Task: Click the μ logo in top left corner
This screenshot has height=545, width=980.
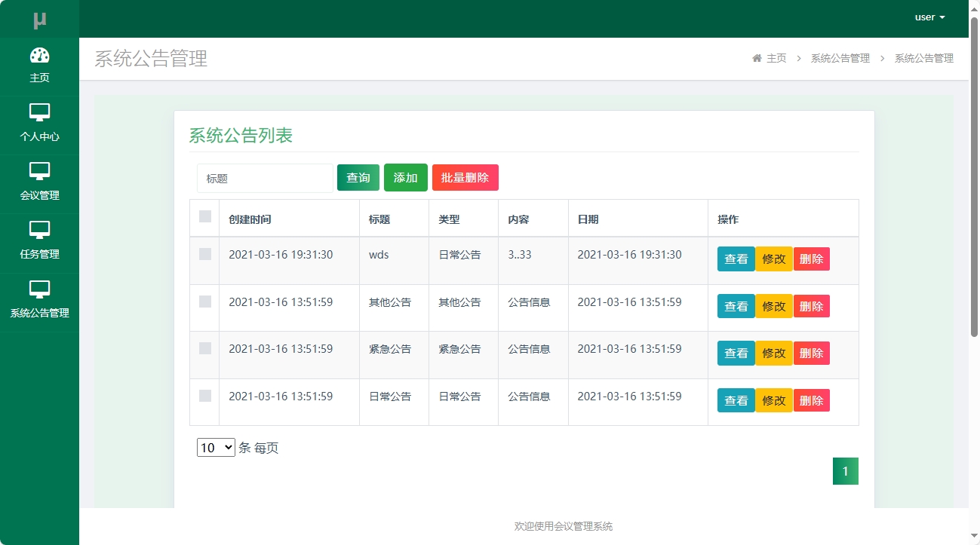Action: coord(39,17)
